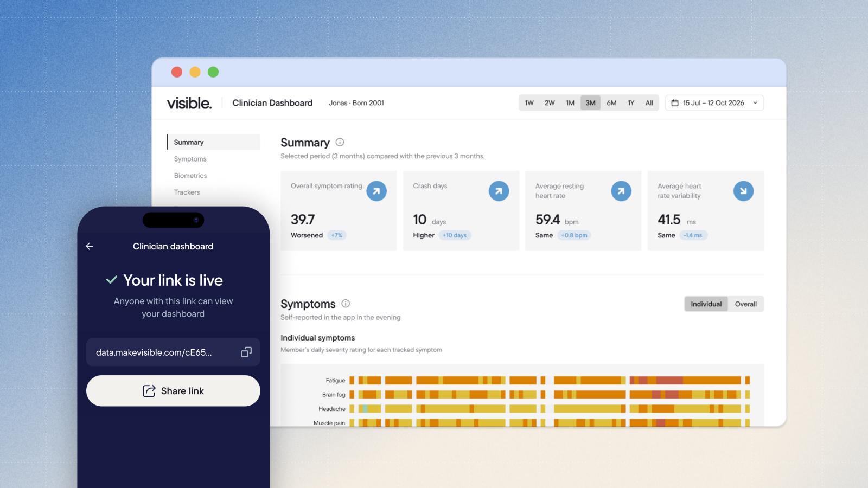Select the 2W time range
This screenshot has width=868, height=488.
550,103
